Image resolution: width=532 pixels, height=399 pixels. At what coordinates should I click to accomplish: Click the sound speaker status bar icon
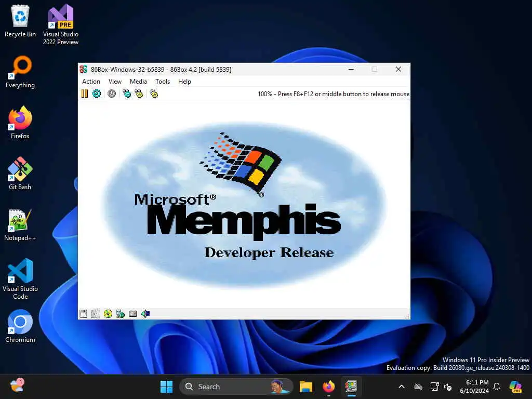145,314
